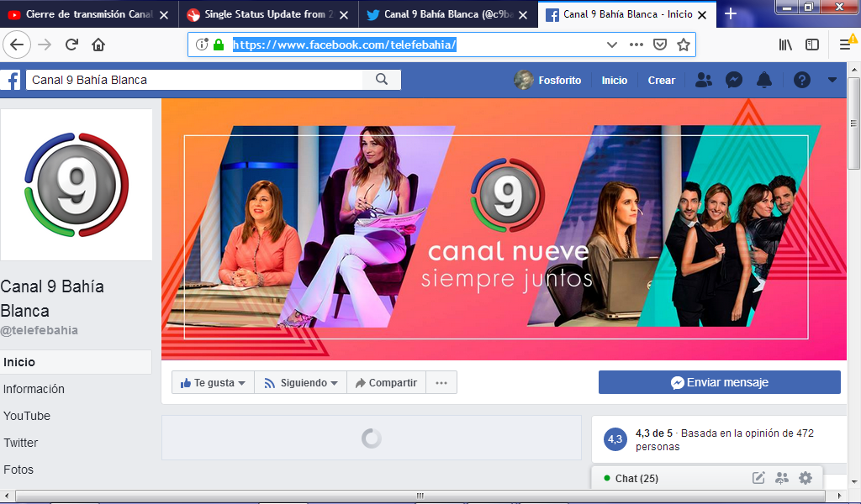Open Fotos in the page sidebar
This screenshot has height=504, width=861.
coord(18,470)
